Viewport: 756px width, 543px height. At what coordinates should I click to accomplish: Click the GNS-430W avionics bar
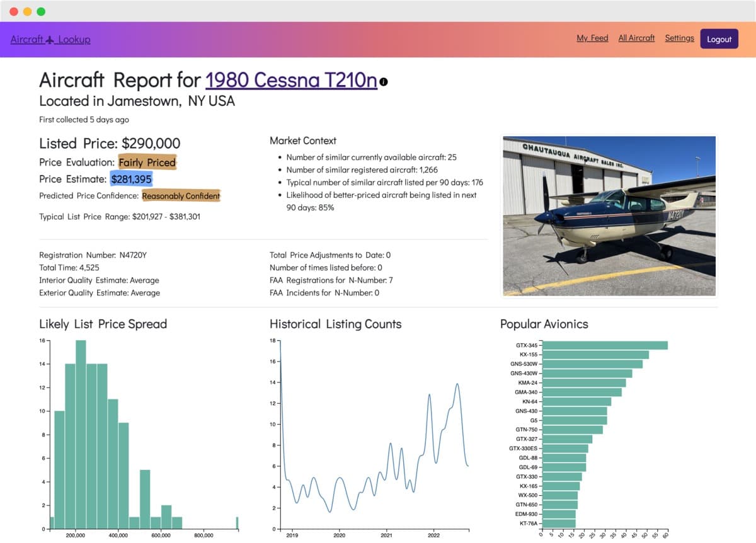pyautogui.click(x=587, y=374)
